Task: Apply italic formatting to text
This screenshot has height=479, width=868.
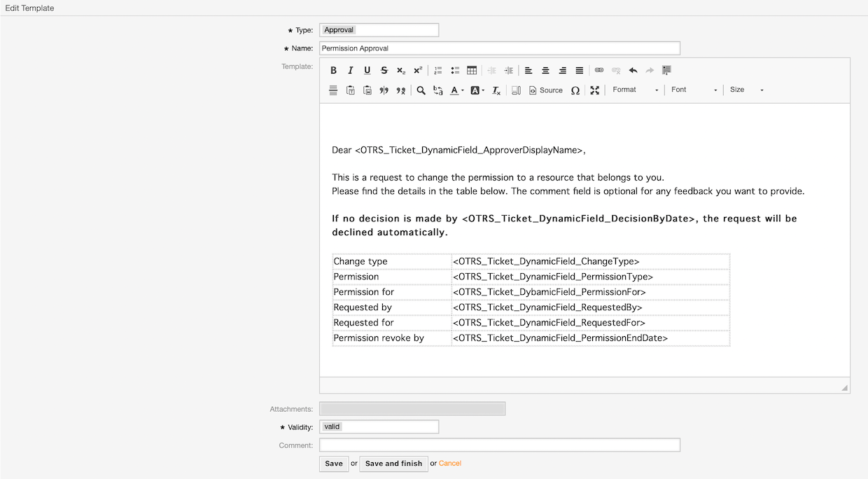Action: 351,71
